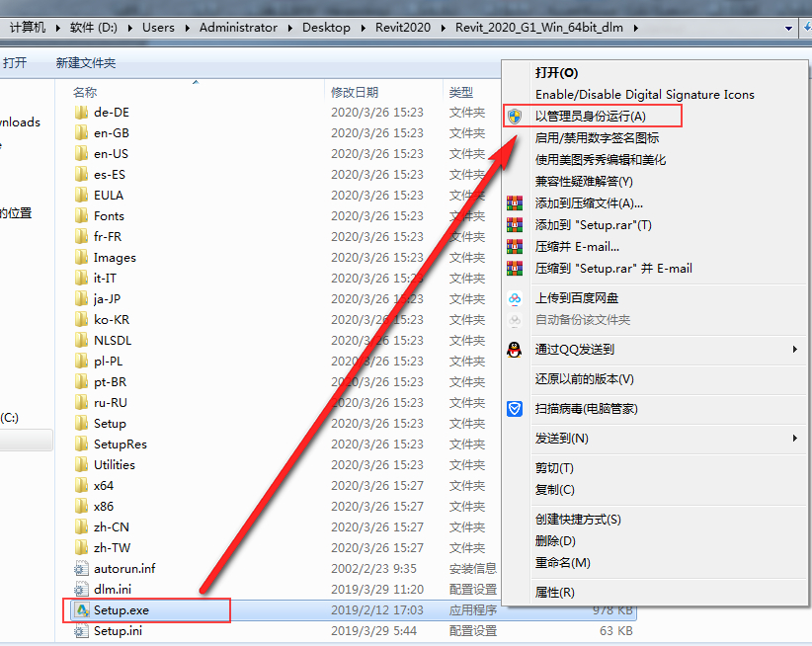The image size is (812, 646).
Task: Expand breadcrumb arrow after Administrator
Action: [x=290, y=28]
